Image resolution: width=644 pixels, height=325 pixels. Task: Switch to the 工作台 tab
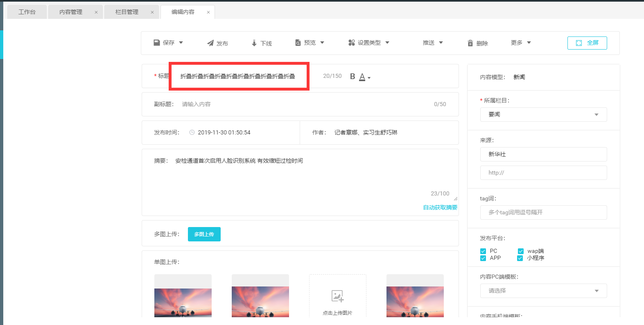click(27, 12)
